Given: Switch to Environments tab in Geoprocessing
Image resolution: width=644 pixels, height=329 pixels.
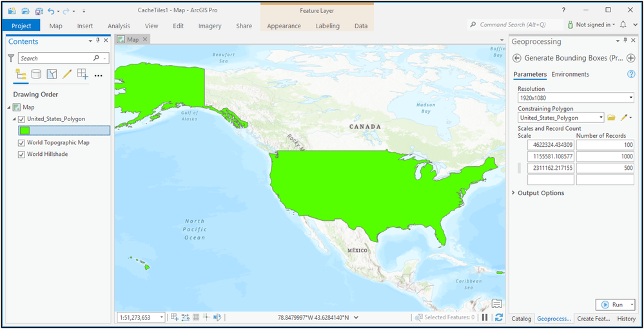Looking at the screenshot, I should click(x=570, y=74).
